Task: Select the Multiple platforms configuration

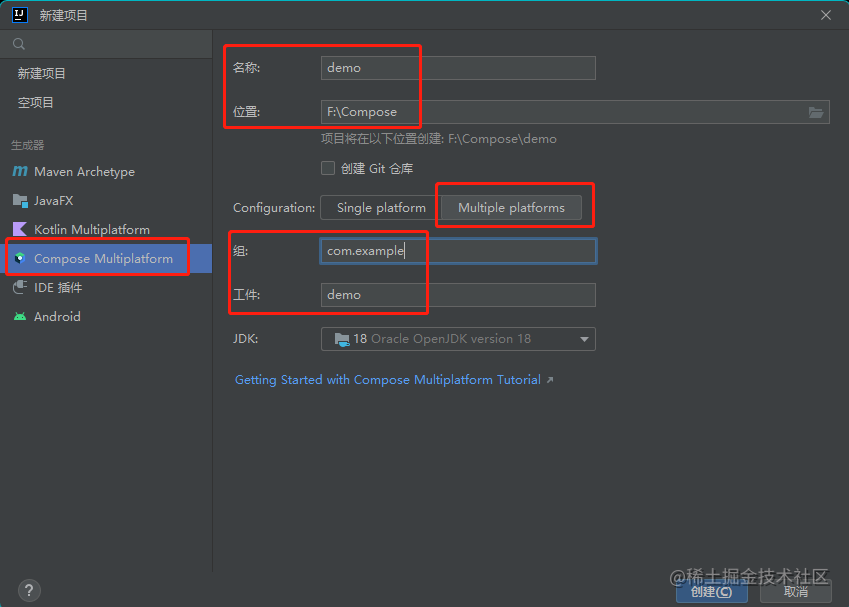Action: point(514,207)
